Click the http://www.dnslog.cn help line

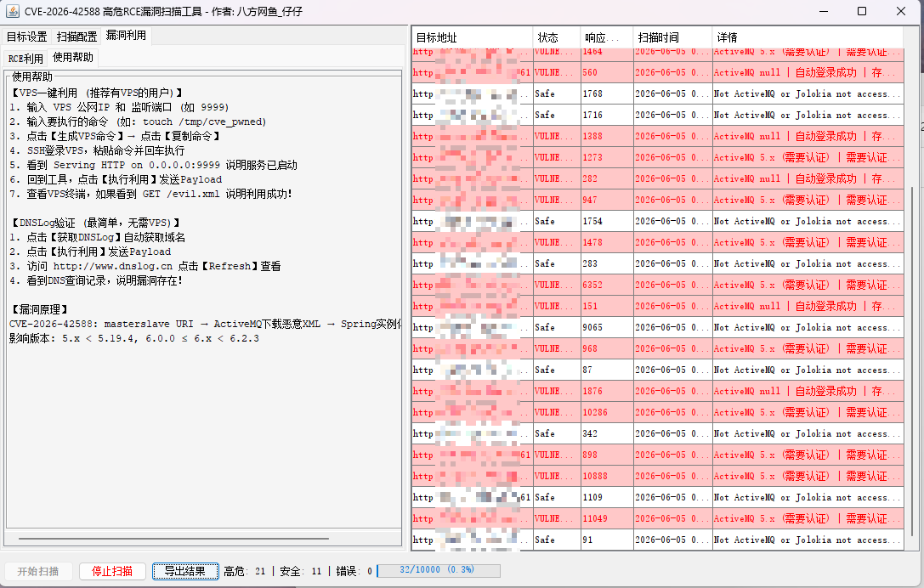coord(145,266)
